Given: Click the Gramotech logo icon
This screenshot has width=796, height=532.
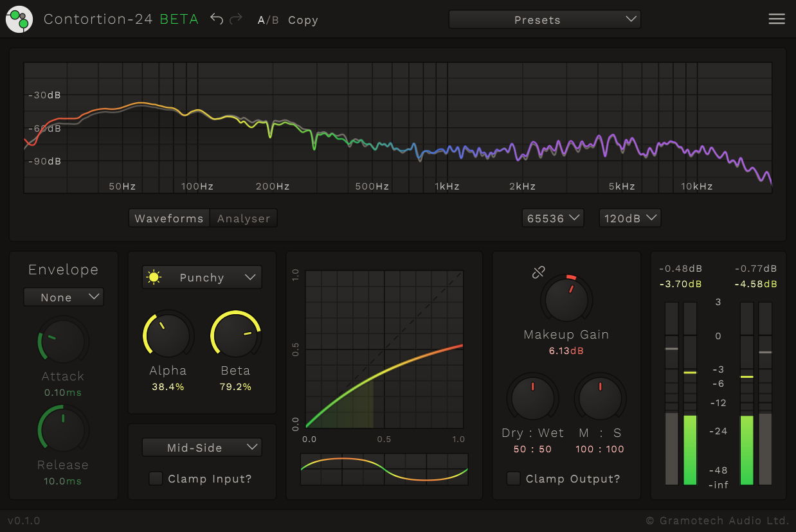Looking at the screenshot, I should tap(19, 19).
